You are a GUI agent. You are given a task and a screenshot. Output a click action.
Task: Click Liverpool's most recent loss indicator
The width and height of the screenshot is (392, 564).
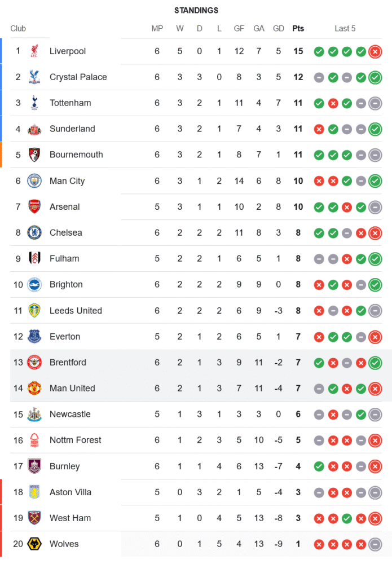pyautogui.click(x=375, y=52)
